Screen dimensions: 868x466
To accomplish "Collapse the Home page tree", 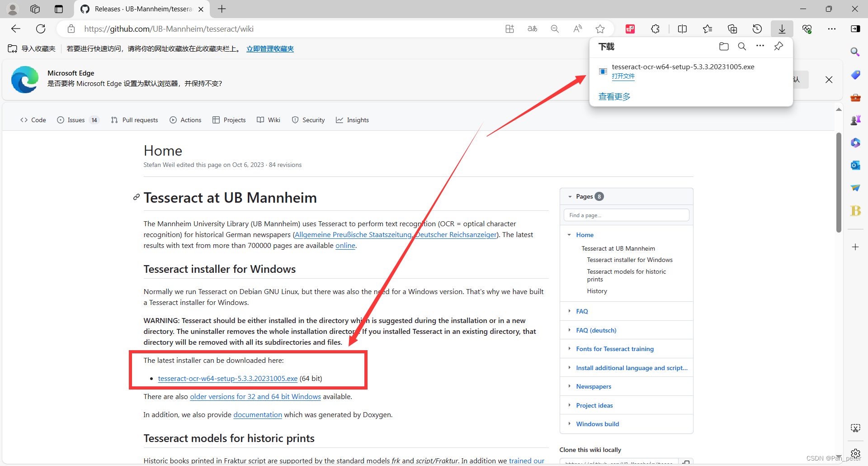I will pos(569,235).
